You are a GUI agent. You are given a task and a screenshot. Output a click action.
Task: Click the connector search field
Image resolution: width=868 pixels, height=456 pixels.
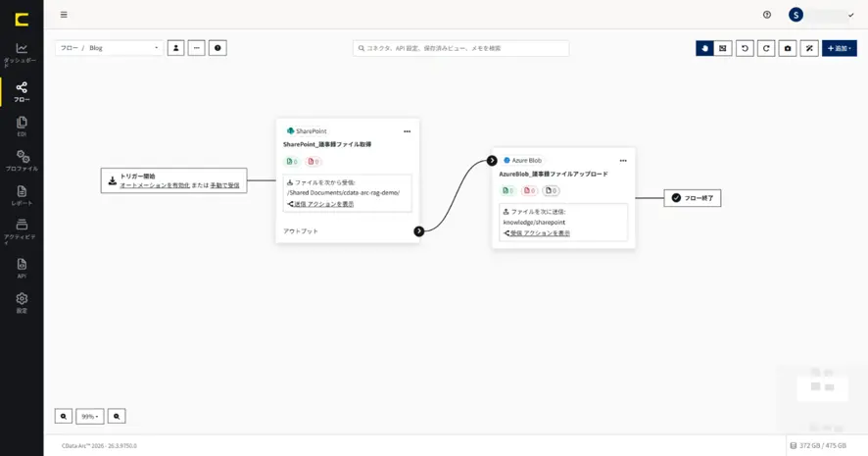[460, 48]
